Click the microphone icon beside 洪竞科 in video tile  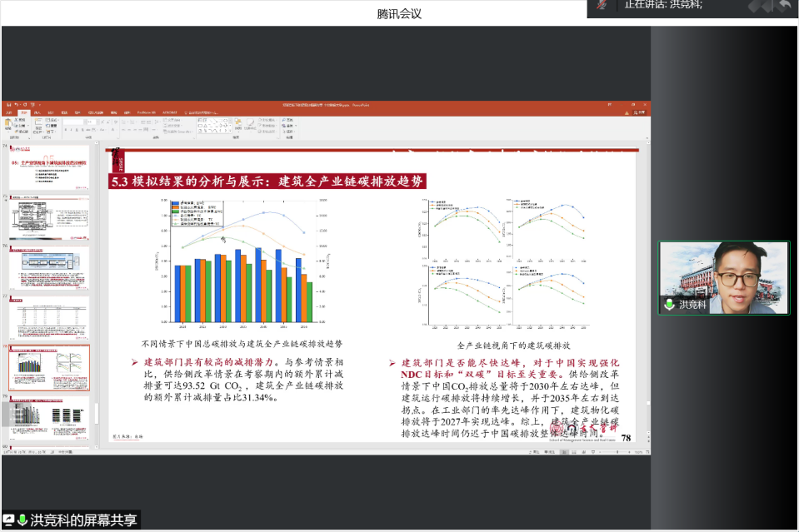[669, 305]
